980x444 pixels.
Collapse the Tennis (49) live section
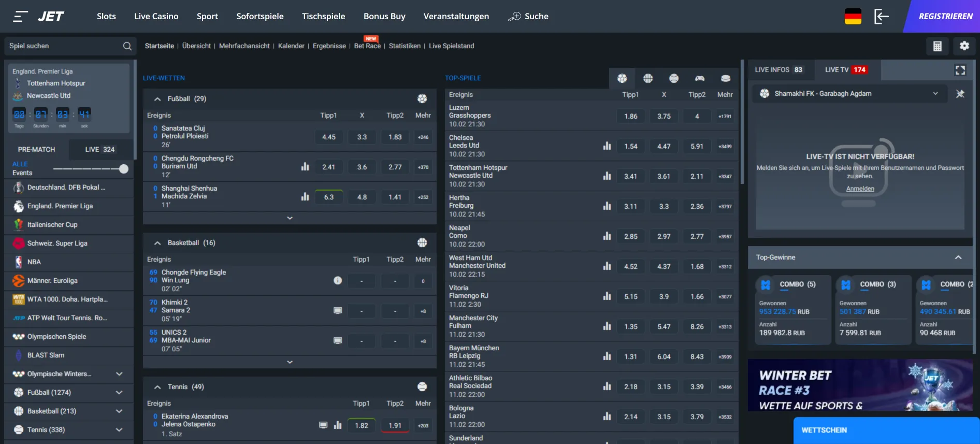point(157,386)
